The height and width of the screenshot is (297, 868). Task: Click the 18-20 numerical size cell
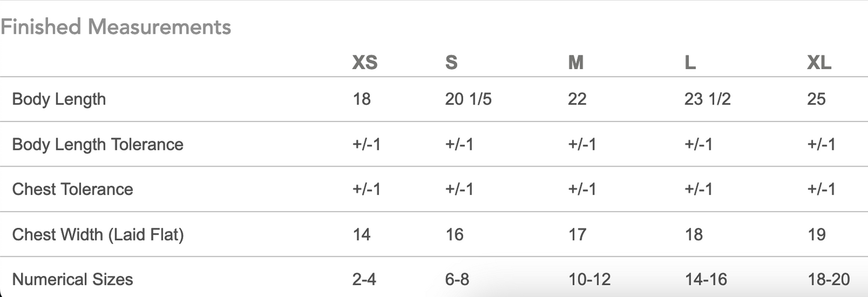pos(828,279)
